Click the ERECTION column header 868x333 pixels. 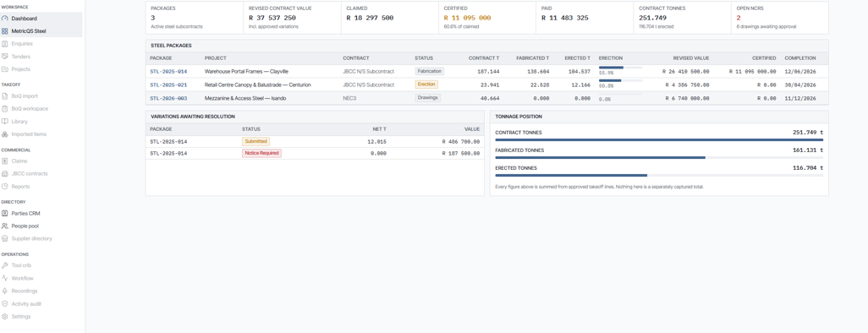[x=611, y=58]
